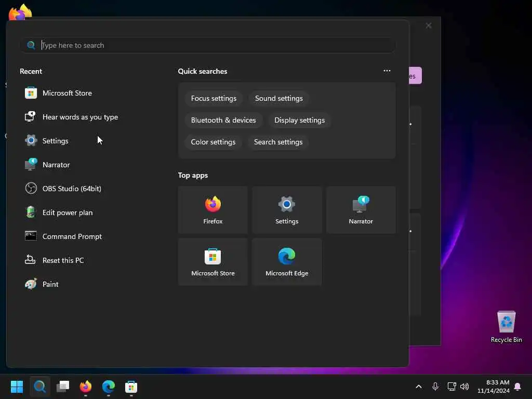
Task: Open Edit power plan from Recent
Action: tap(59, 212)
